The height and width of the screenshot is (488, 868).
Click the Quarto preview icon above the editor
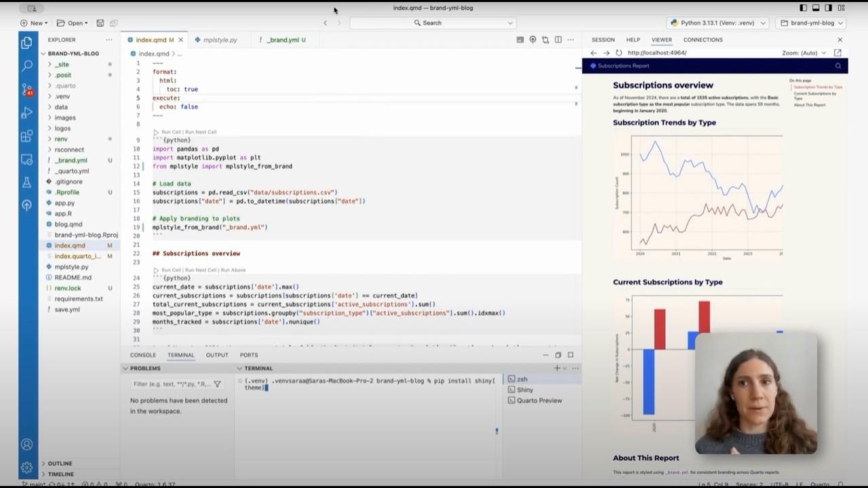point(532,39)
